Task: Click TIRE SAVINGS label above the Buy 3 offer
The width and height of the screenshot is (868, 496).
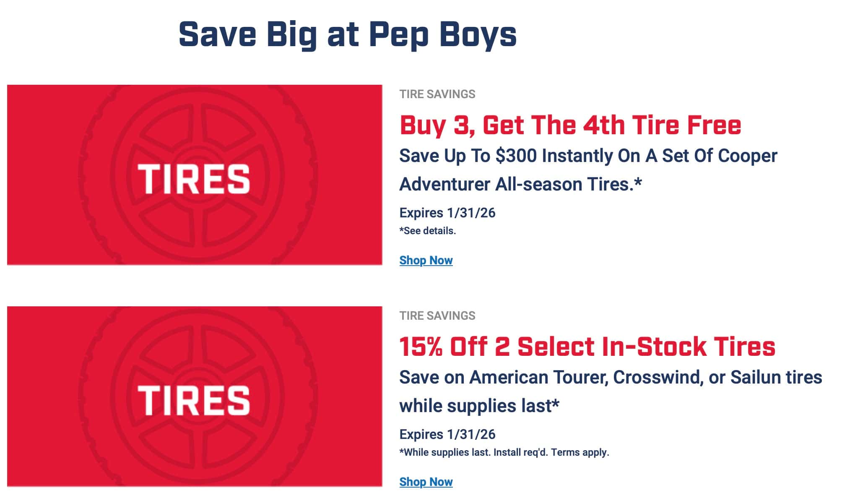Action: pyautogui.click(x=437, y=94)
